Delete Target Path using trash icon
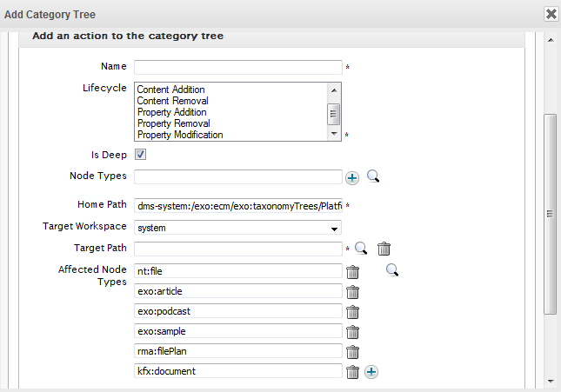Image resolution: width=561 pixels, height=392 pixels. click(x=384, y=249)
